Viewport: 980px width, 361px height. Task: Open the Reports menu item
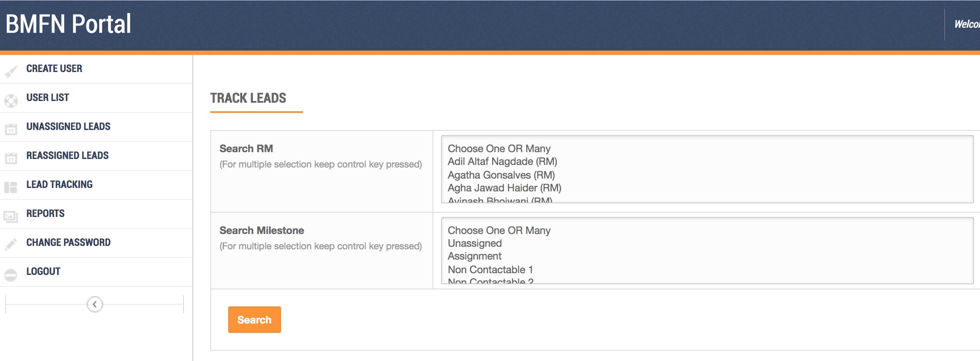pyautogui.click(x=46, y=214)
